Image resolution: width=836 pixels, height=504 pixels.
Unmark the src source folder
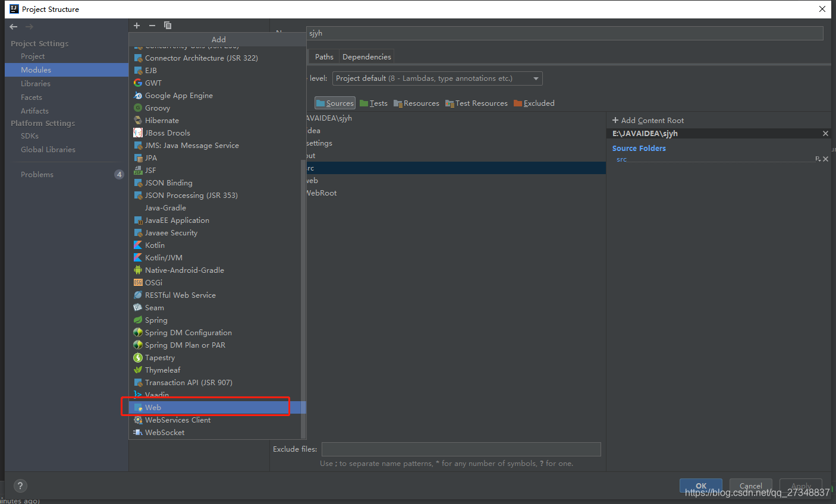click(x=826, y=159)
